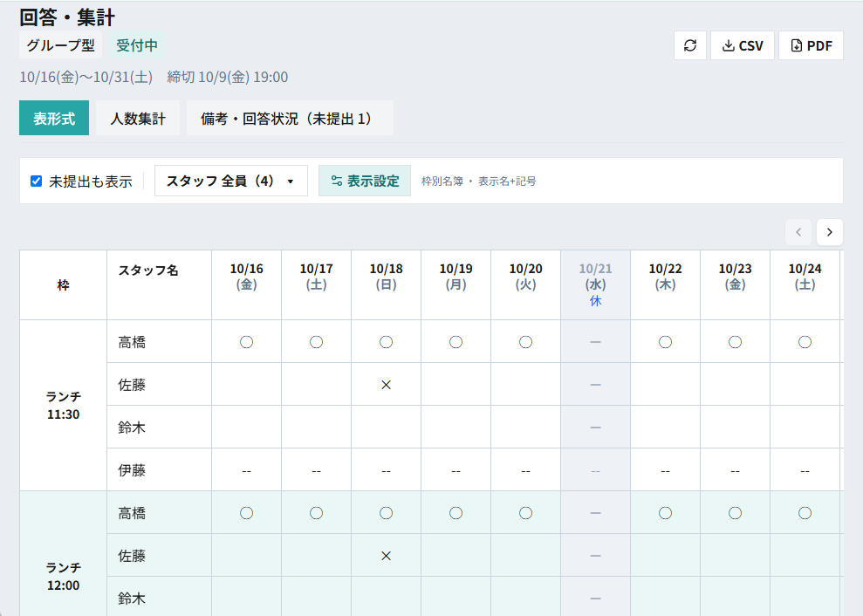Image resolution: width=863 pixels, height=616 pixels.
Task: Click the グループ型 badge
Action: pos(60,45)
